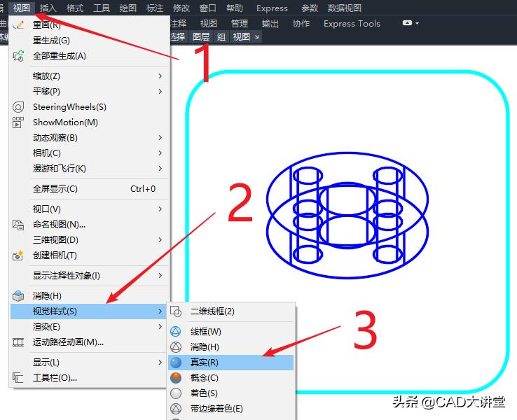Switch to the Express Tools ribbon tab
517x420 pixels.
tap(352, 23)
